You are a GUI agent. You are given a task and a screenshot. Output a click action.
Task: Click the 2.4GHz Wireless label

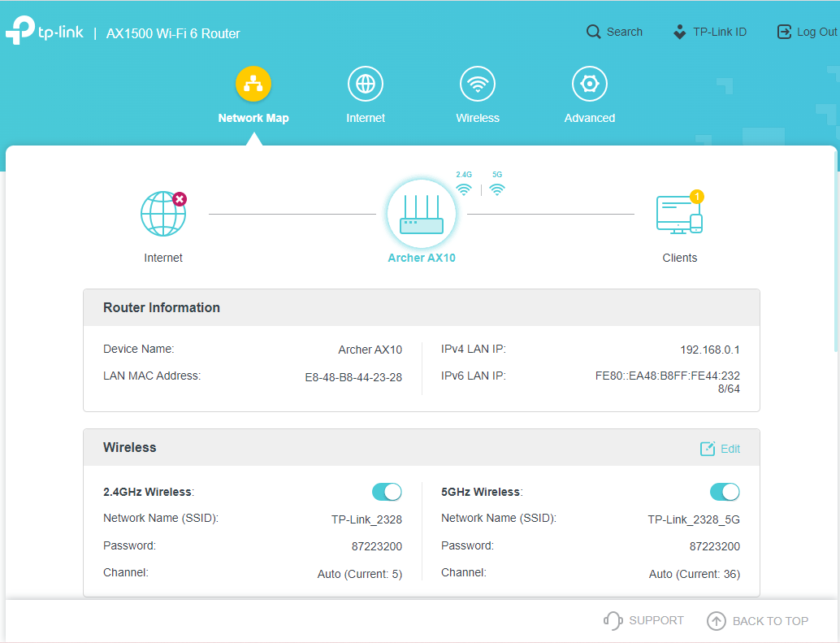[149, 492]
